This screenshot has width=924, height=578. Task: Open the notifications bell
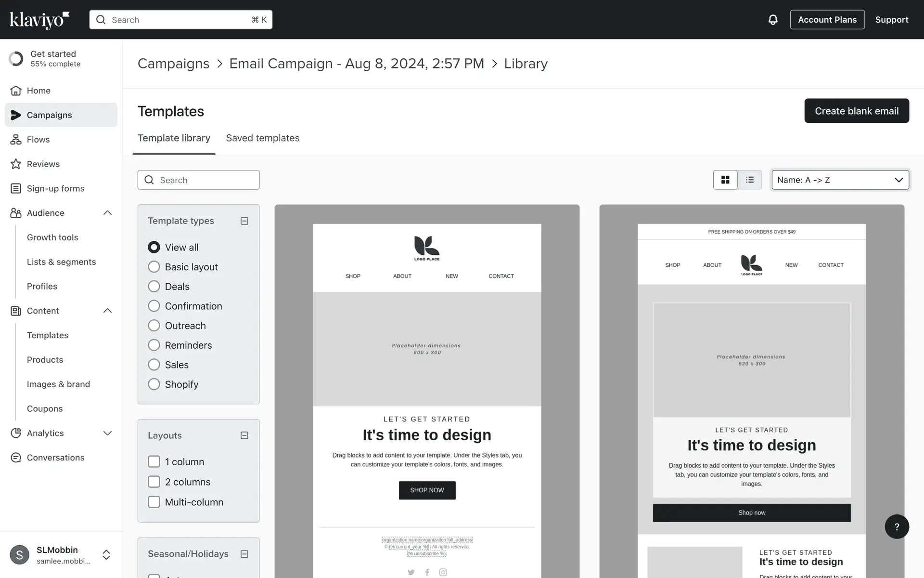tap(772, 20)
